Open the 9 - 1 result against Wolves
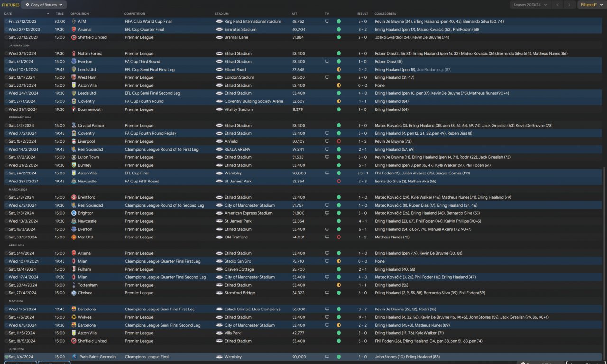Viewport: 607px width, 364px height. pos(362,317)
